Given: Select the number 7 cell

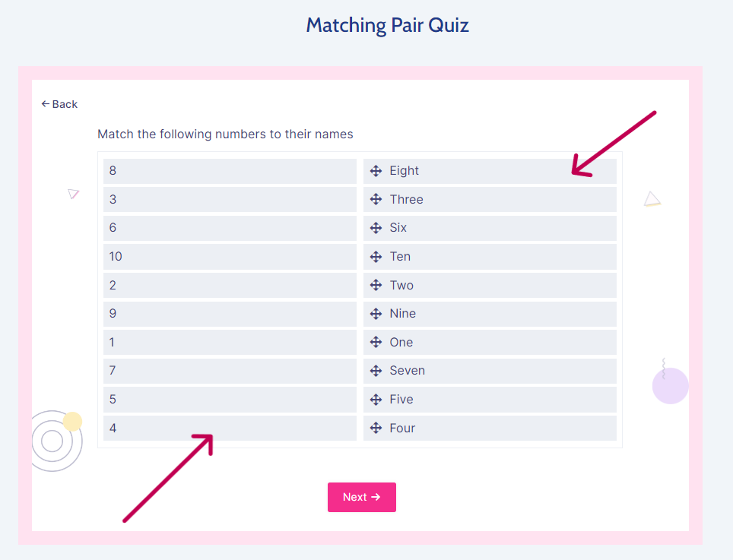Looking at the screenshot, I should 230,371.
